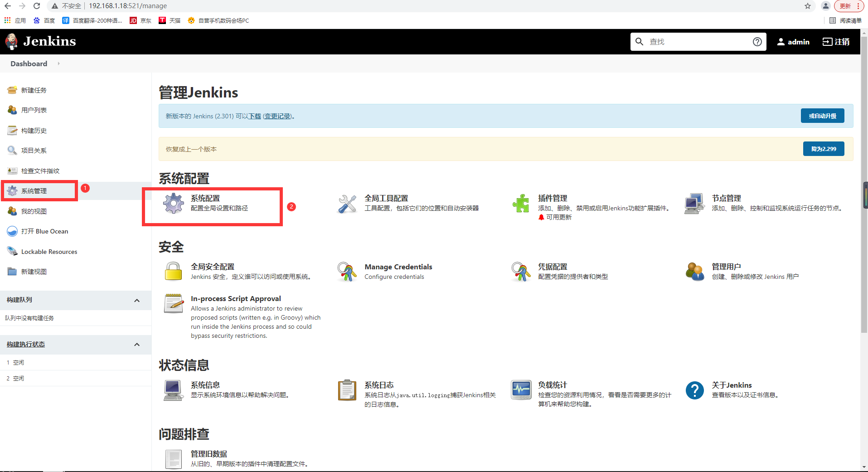Click the Jenkins butler logo icon

point(11,41)
